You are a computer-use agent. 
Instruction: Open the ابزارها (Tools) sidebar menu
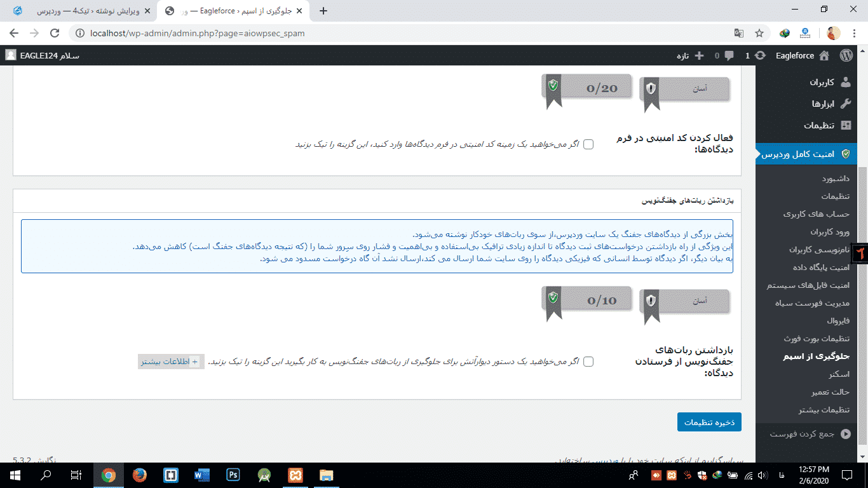[x=806, y=104]
